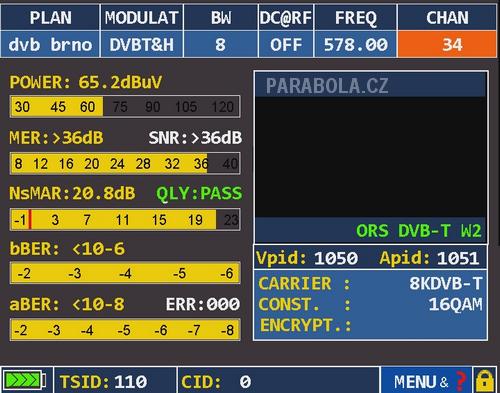Click the MER level bar
Screen dimensions: 500x393
click(125, 163)
